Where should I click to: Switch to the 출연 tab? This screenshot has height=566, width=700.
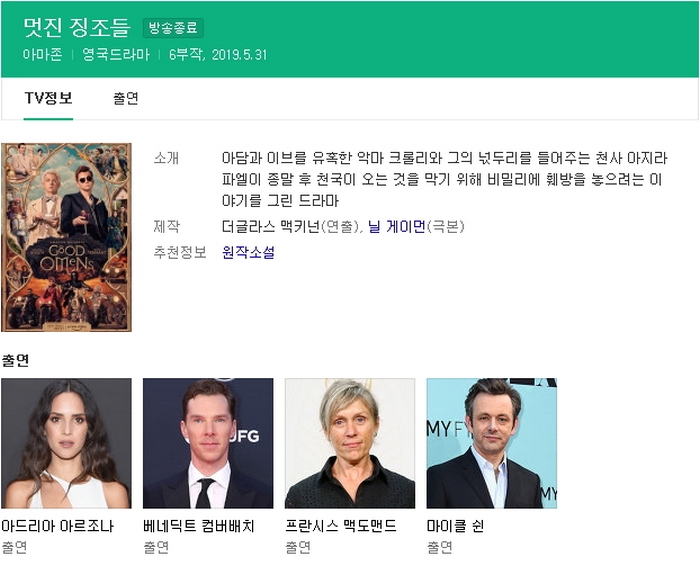pos(126,98)
